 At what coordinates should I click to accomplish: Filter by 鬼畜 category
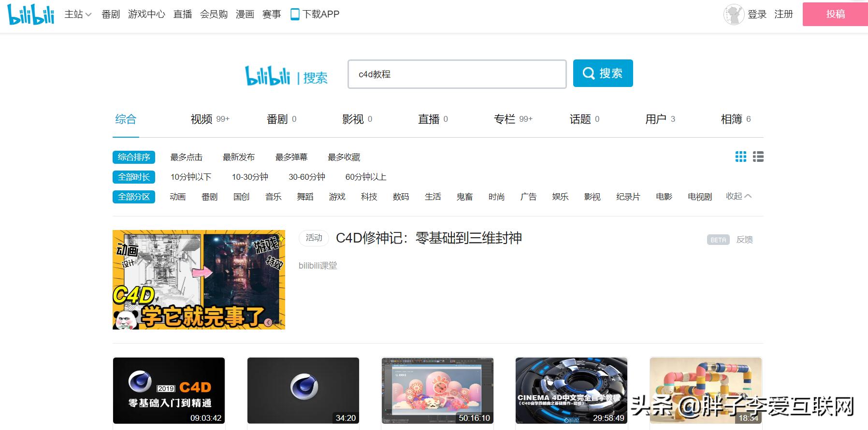point(465,197)
